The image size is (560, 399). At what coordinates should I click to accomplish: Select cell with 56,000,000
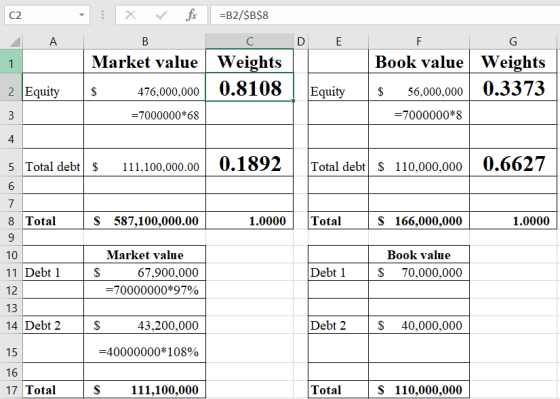(x=419, y=88)
